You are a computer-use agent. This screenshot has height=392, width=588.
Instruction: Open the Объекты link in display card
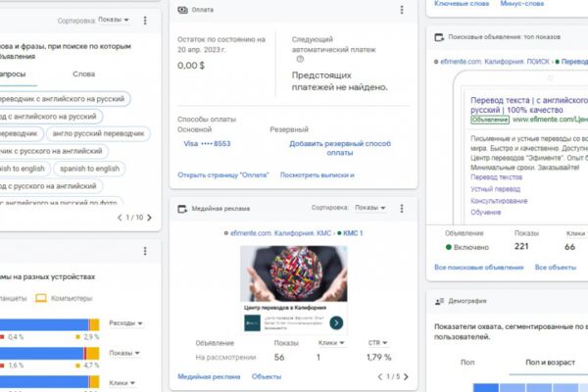(267, 376)
